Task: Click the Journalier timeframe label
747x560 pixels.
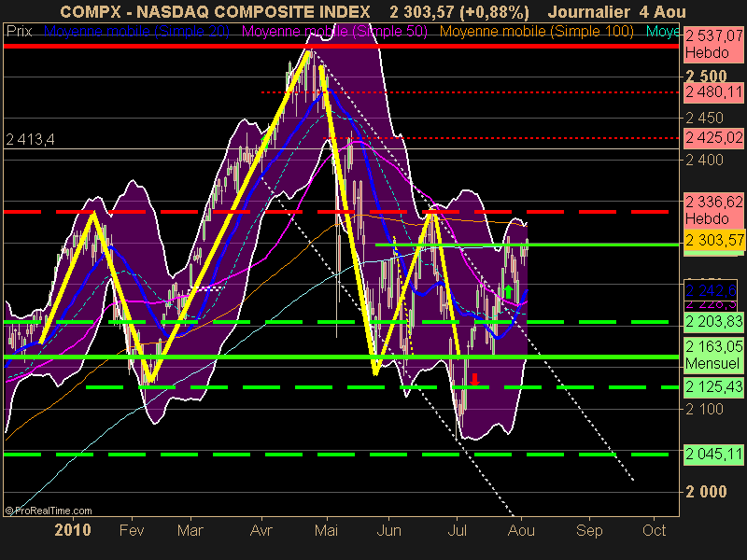Action: tap(589, 11)
